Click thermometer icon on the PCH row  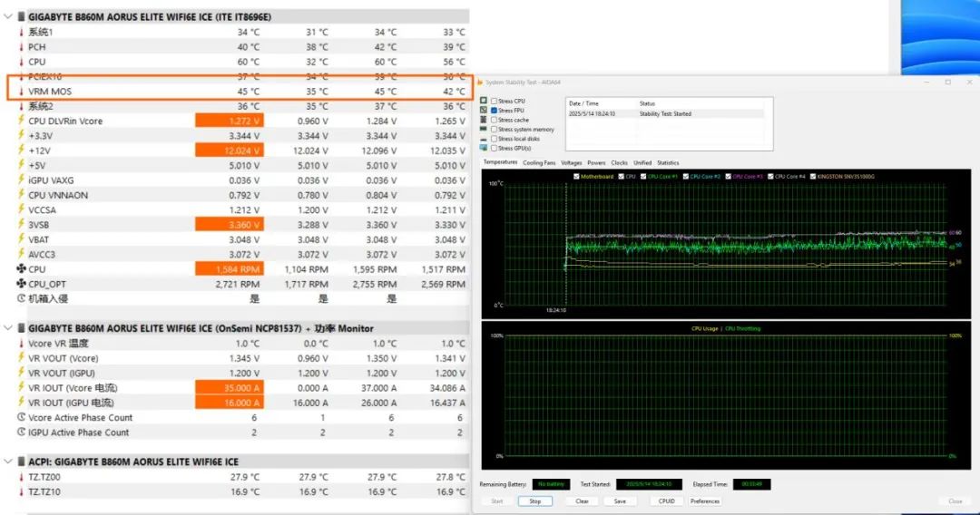click(x=21, y=47)
